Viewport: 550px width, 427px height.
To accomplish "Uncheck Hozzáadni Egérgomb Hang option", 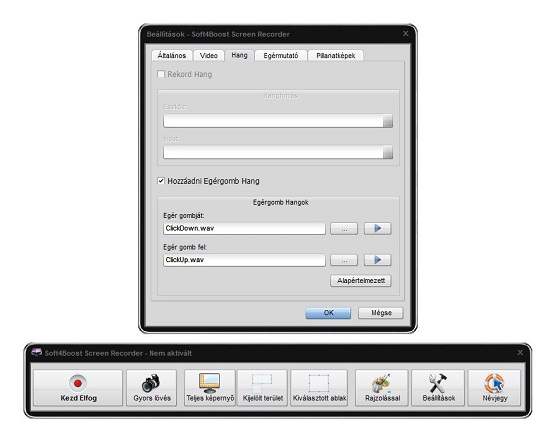I will 161,181.
